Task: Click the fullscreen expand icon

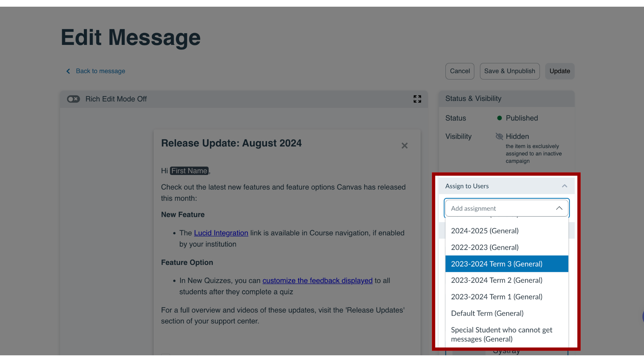Action: tap(417, 99)
